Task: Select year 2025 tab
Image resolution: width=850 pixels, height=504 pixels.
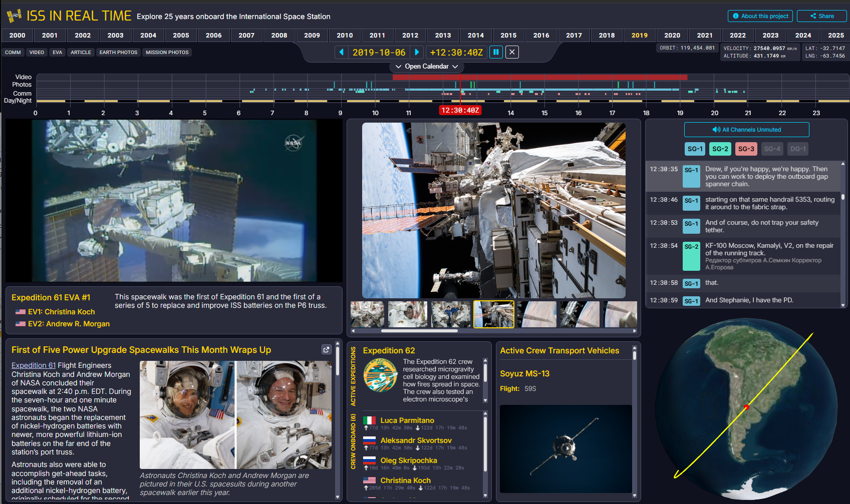Action: point(836,35)
